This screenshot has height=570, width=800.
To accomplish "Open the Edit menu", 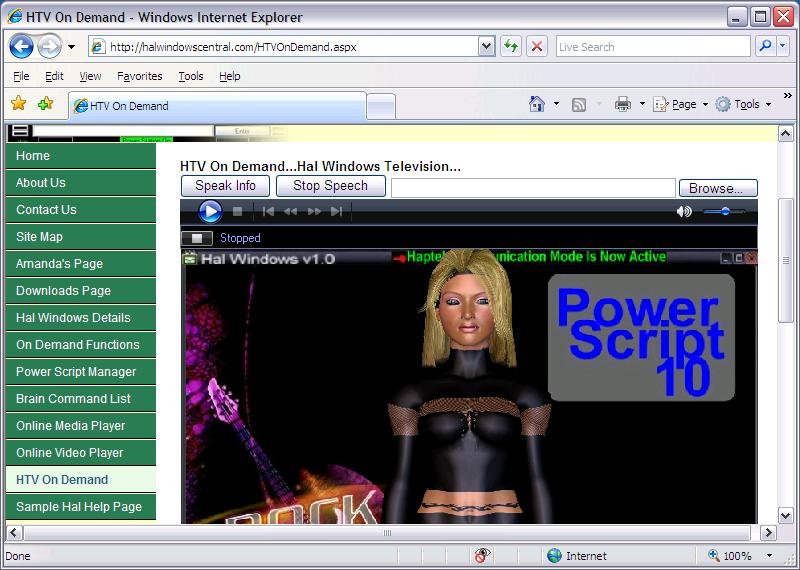I will [x=54, y=76].
